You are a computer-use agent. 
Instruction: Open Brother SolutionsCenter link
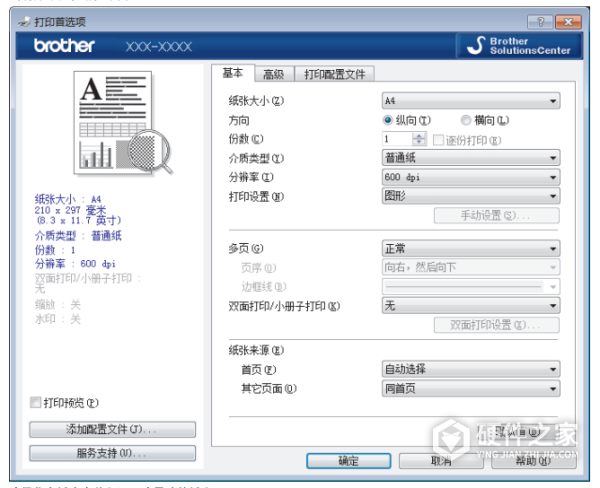(519, 46)
